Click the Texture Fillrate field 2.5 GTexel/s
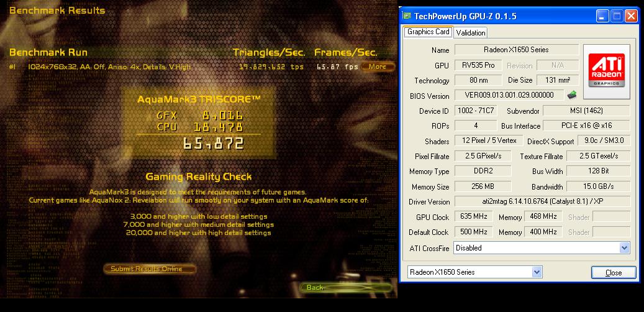The width and height of the screenshot is (644, 312). (598, 156)
